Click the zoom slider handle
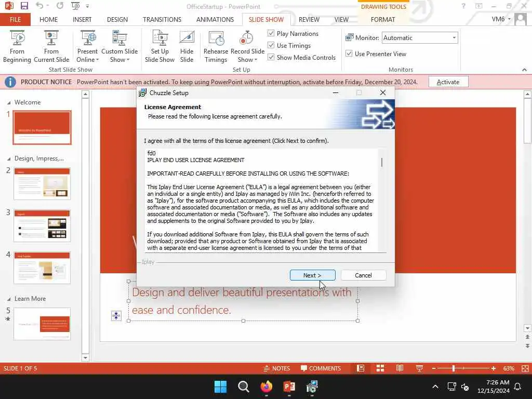532x399 pixels. pyautogui.click(x=454, y=368)
